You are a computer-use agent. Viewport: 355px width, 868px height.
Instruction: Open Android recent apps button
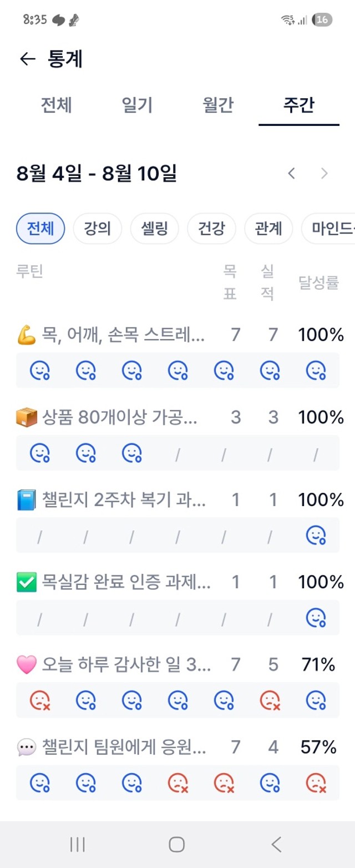(x=78, y=845)
